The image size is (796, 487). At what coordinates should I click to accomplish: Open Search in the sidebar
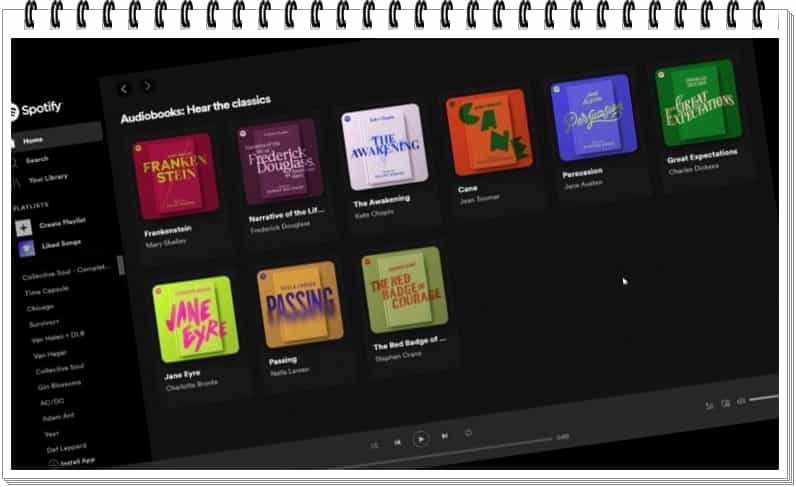pos(38,160)
